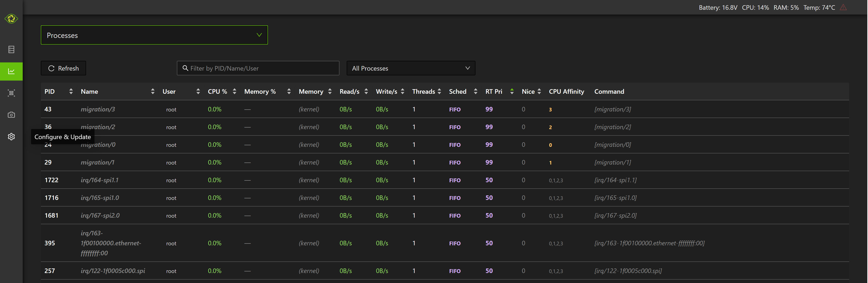Sort table by PID column arrows
Image resolution: width=868 pixels, height=283 pixels.
coord(71,91)
